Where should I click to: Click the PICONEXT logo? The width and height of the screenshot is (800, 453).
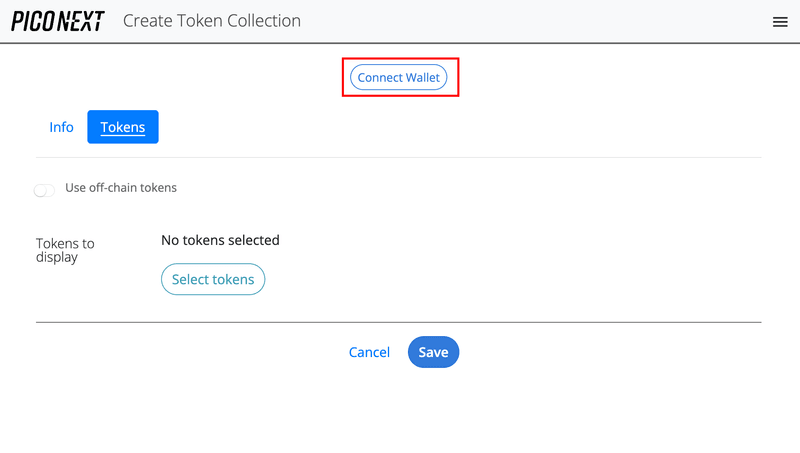pos(57,22)
